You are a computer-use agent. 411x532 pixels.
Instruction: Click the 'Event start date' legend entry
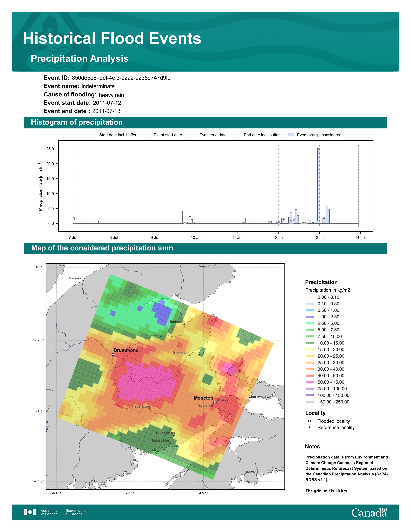(x=163, y=135)
